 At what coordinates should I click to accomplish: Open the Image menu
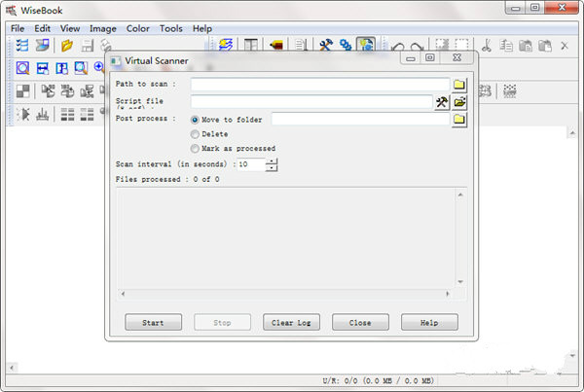103,28
